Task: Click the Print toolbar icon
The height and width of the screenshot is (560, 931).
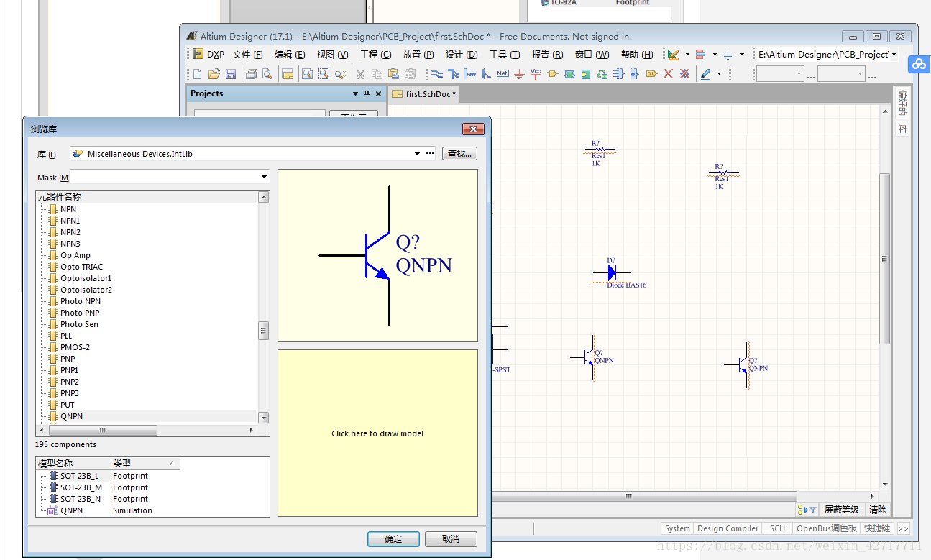Action: point(251,74)
